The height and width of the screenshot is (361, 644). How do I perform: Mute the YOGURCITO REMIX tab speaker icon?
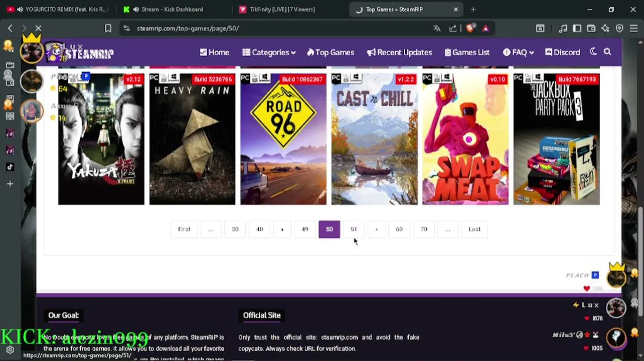(20, 9)
